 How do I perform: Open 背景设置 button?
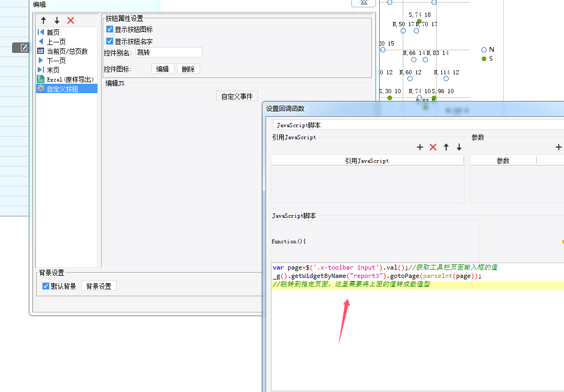(x=99, y=286)
